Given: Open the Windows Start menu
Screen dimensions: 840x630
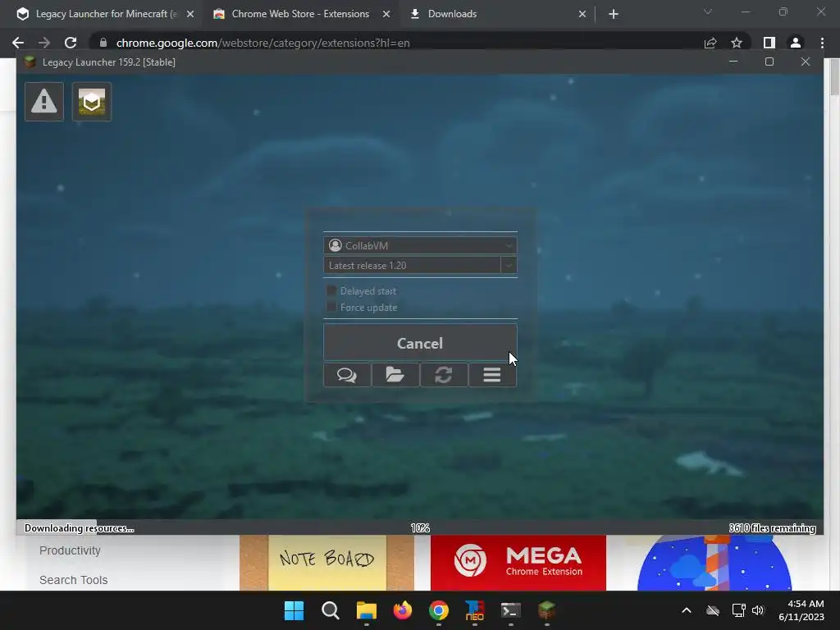Looking at the screenshot, I should [294, 610].
